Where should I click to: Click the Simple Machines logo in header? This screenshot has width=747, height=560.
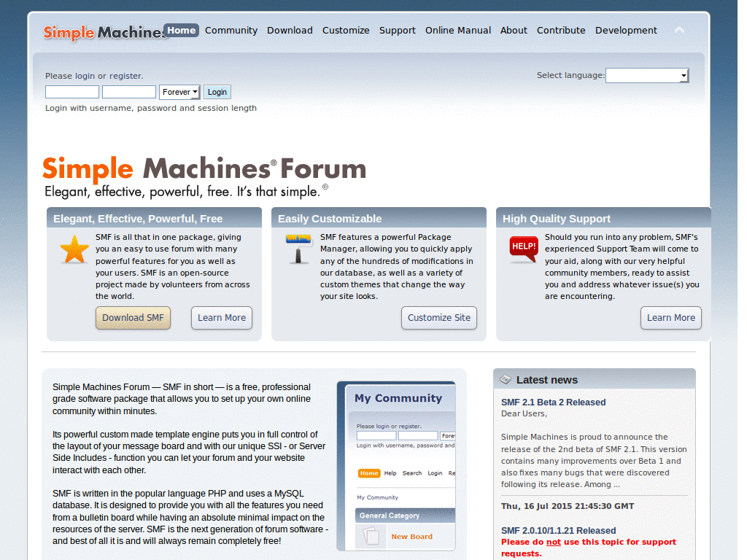[x=104, y=32]
